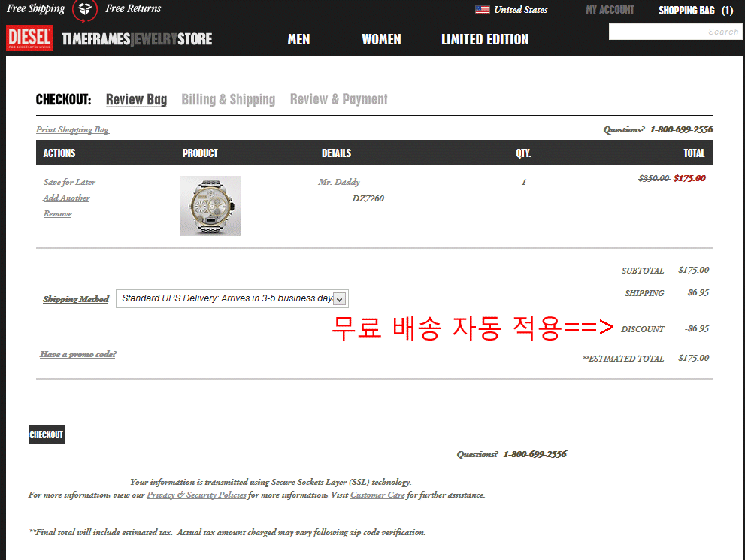Click into the Search field
The height and width of the screenshot is (560, 745).
pyautogui.click(x=675, y=32)
